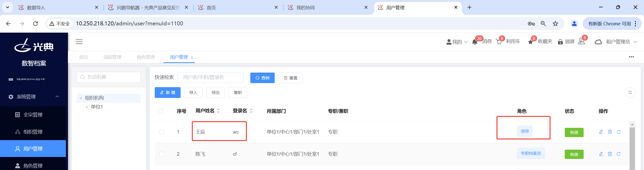Expand the 单位1 tree node
Viewport: 644px width, 170px height.
click(87, 107)
